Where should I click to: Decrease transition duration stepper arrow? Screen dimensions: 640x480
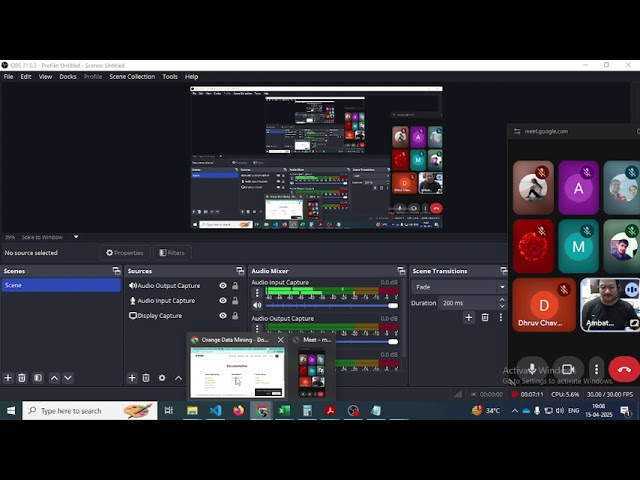(x=502, y=306)
